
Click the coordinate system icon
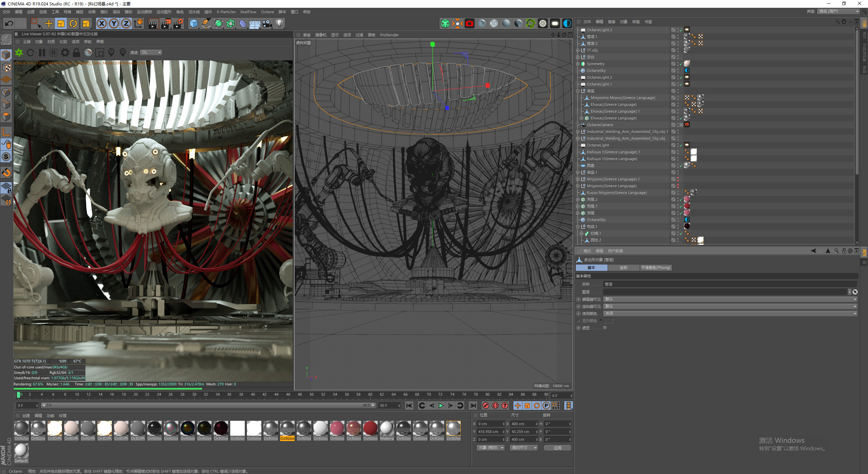click(139, 23)
